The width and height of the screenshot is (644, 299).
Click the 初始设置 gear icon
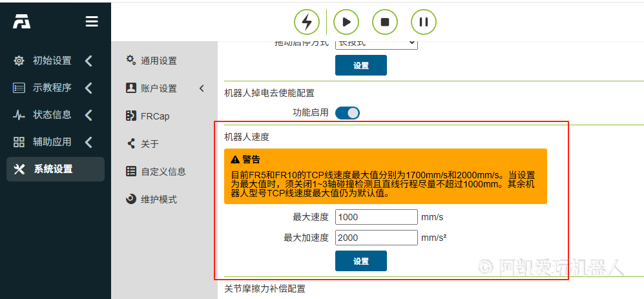click(x=19, y=61)
